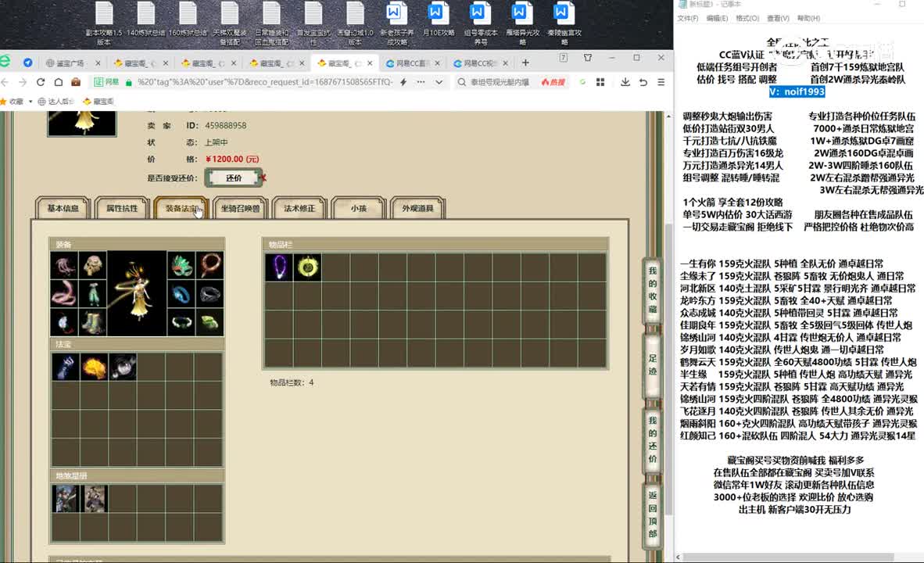Open the boots equipment icon

pyautogui.click(x=92, y=322)
